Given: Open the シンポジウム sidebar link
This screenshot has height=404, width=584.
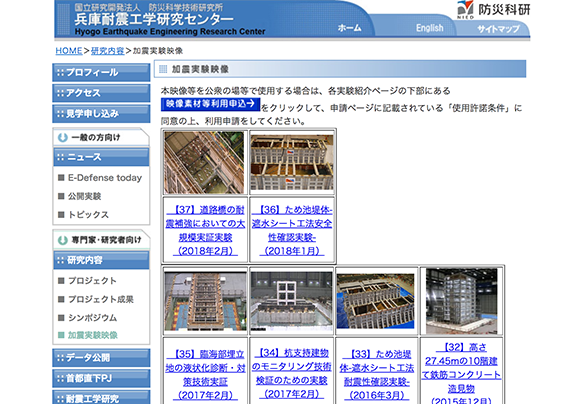Looking at the screenshot, I should (92, 318).
